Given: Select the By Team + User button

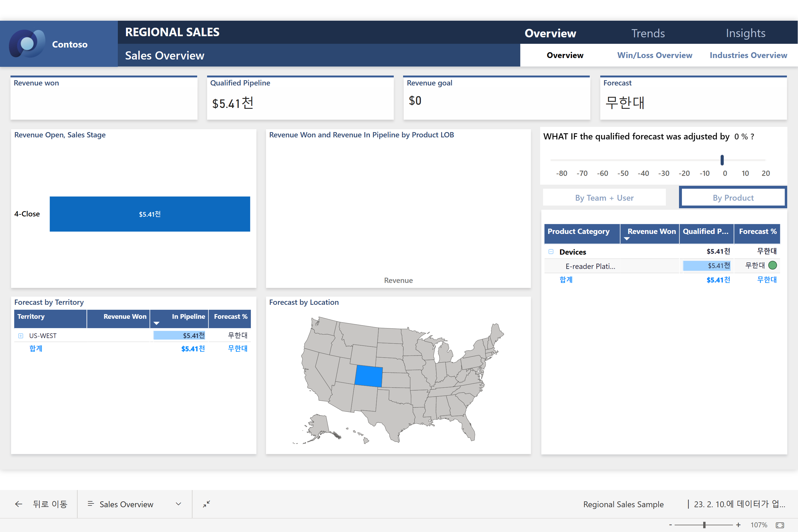Looking at the screenshot, I should pyautogui.click(x=604, y=198).
